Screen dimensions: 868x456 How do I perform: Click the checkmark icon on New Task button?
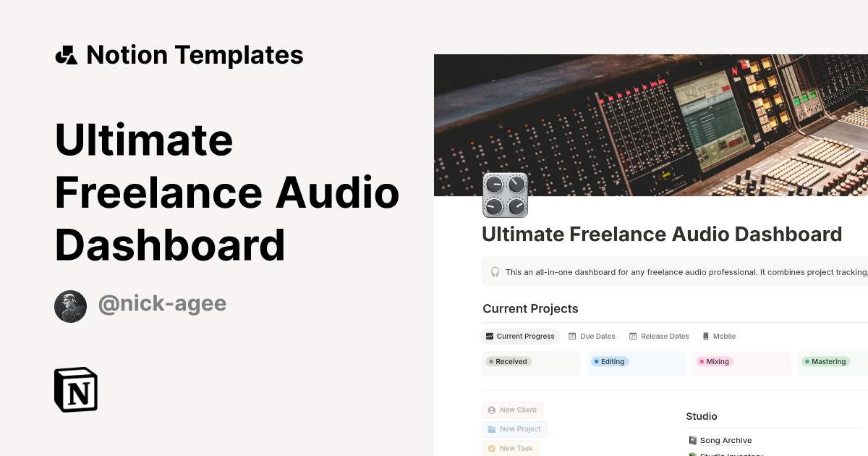[490, 448]
